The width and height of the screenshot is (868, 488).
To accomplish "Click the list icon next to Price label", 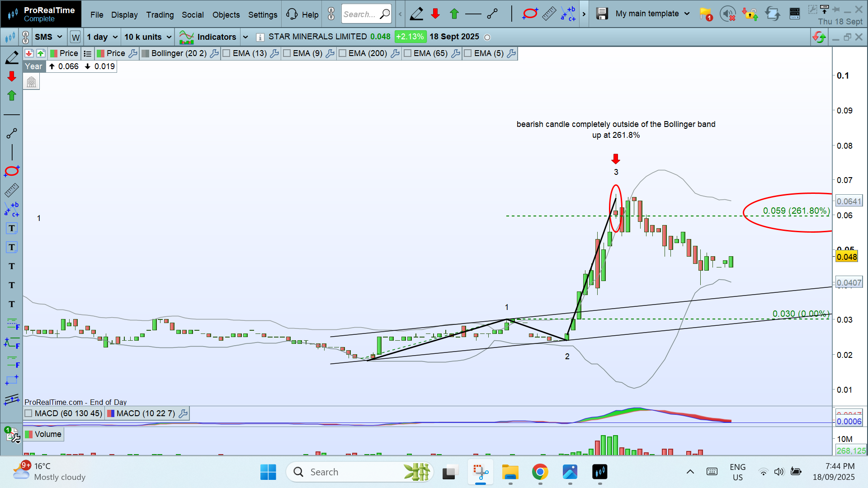I will [x=88, y=53].
